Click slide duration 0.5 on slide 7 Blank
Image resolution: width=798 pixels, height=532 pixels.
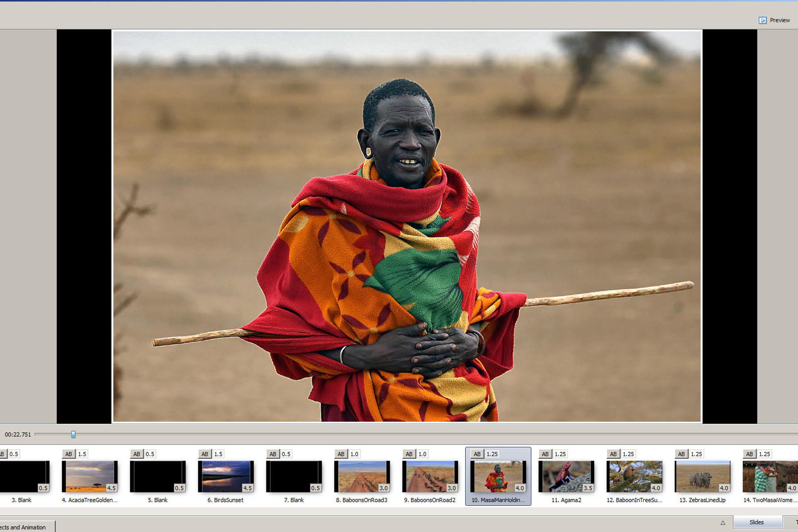(315, 488)
